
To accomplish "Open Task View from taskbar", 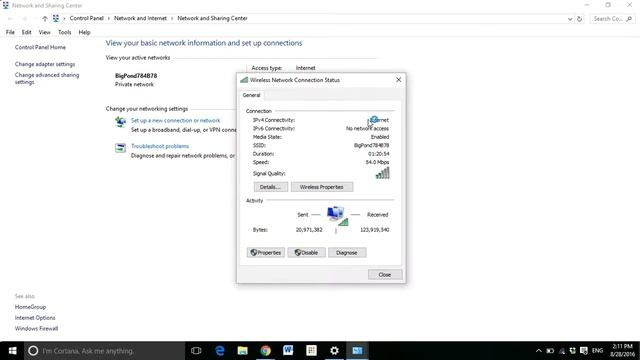I will coord(196,351).
